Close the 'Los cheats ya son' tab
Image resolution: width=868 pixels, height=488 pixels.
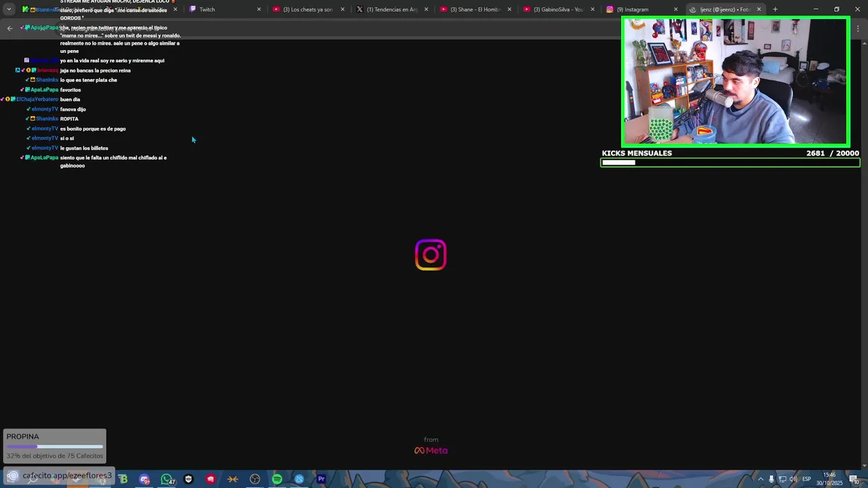(x=342, y=9)
